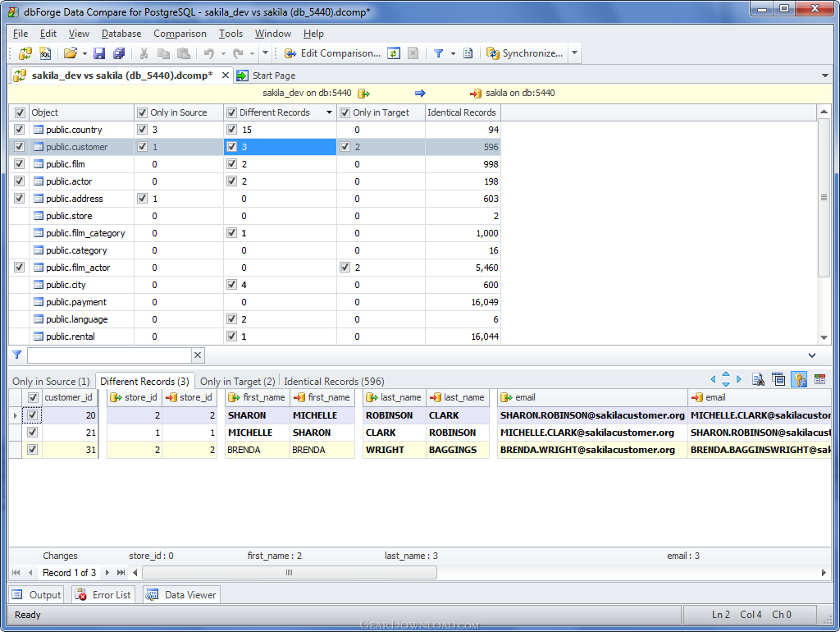Open the Data Viewer panel

(182, 594)
